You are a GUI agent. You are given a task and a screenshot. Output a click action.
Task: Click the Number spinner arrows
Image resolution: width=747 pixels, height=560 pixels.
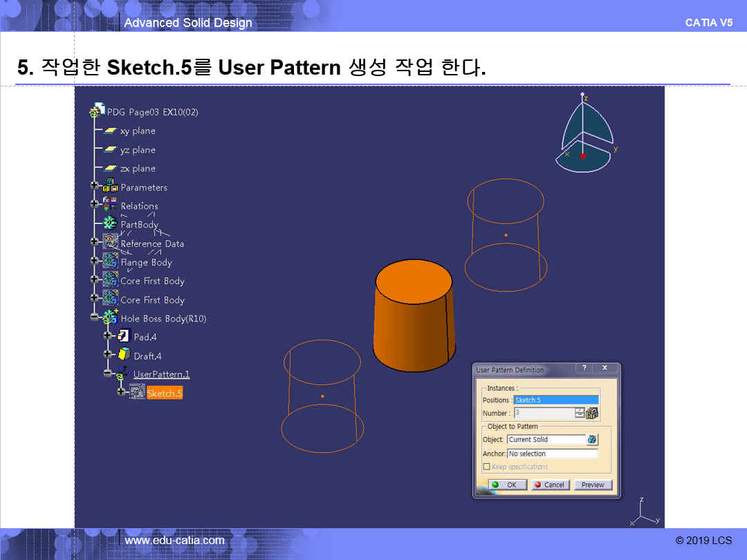(x=579, y=413)
